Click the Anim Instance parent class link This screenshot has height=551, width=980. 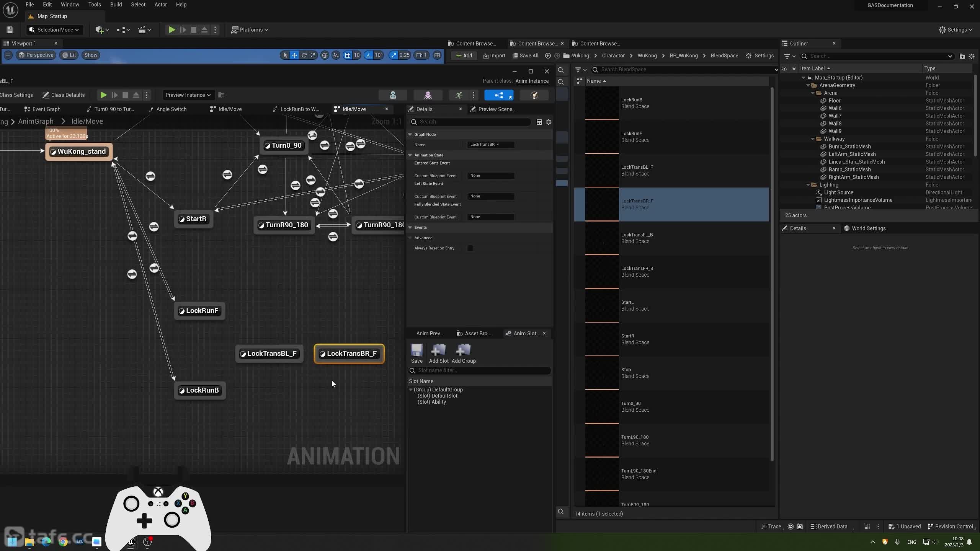coord(532,81)
